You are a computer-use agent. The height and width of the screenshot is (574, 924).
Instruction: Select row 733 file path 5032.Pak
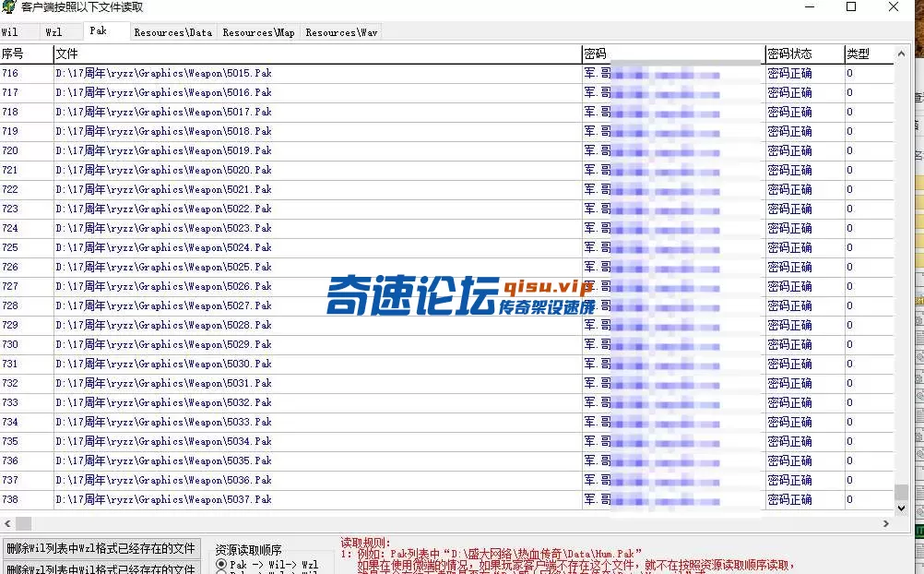click(x=164, y=402)
